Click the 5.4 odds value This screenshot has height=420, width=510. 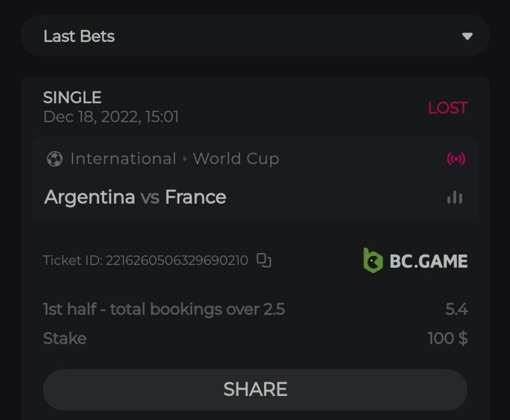(456, 309)
